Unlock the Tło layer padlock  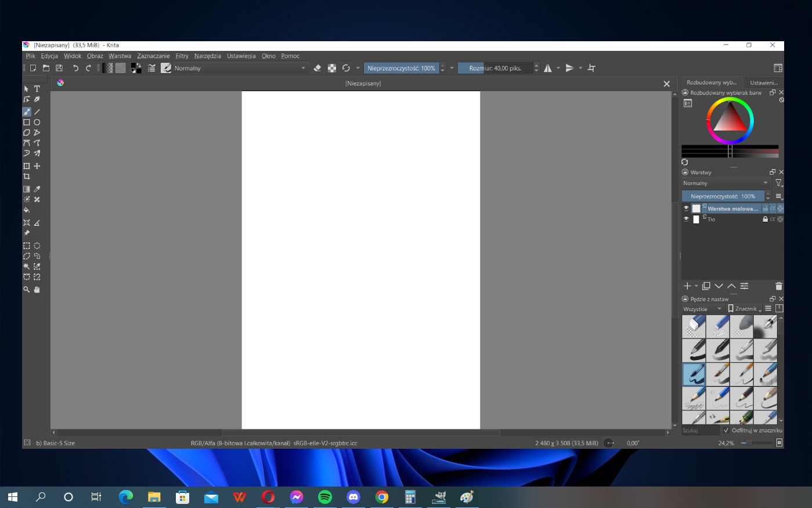[x=765, y=219]
